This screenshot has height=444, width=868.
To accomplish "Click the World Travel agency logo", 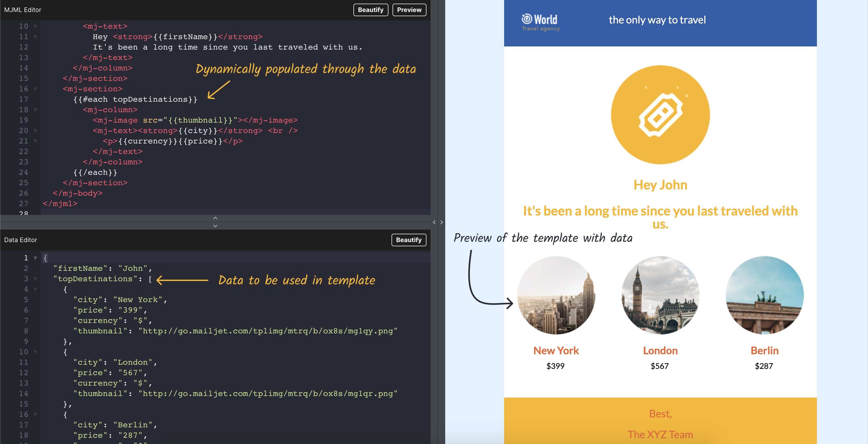I will coord(540,22).
